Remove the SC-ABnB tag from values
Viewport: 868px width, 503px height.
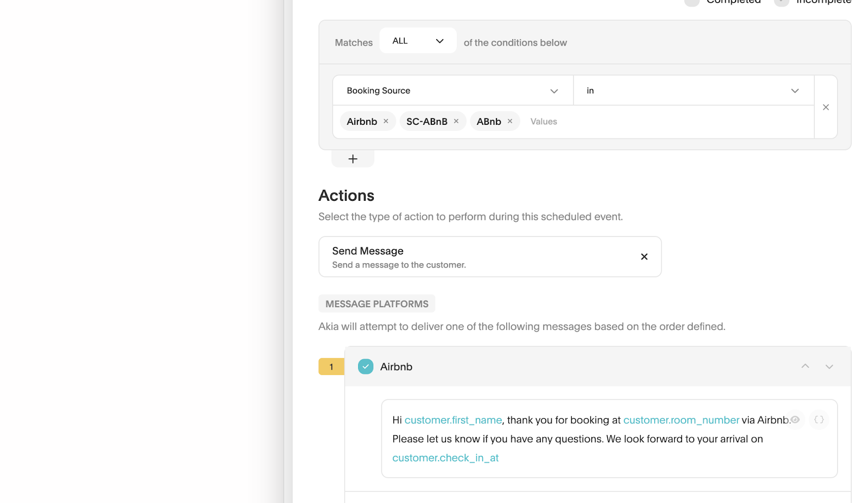pyautogui.click(x=456, y=122)
